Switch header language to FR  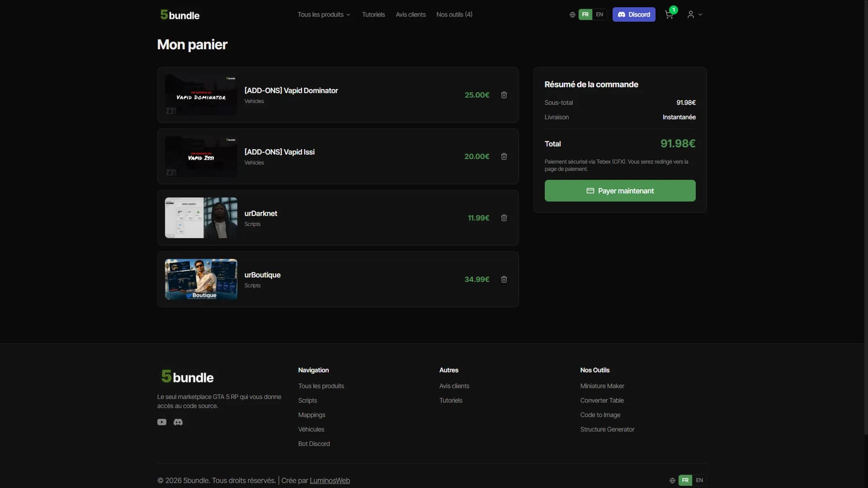point(585,14)
